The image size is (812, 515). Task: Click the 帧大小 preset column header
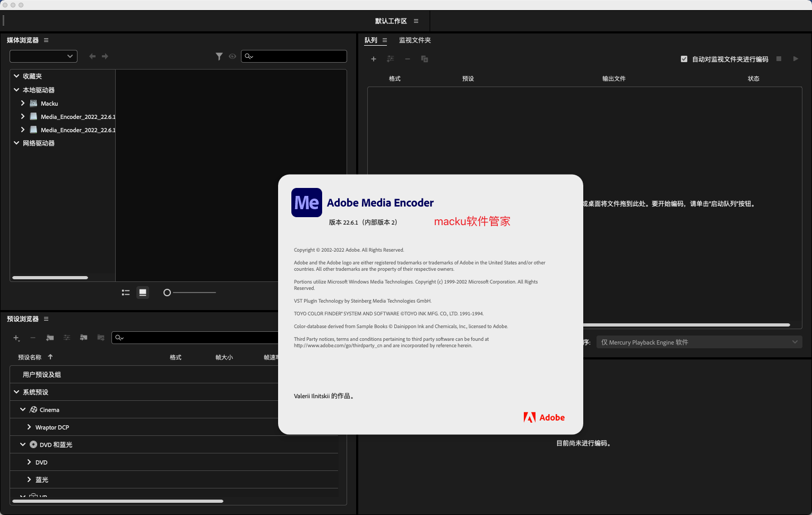[x=224, y=357]
